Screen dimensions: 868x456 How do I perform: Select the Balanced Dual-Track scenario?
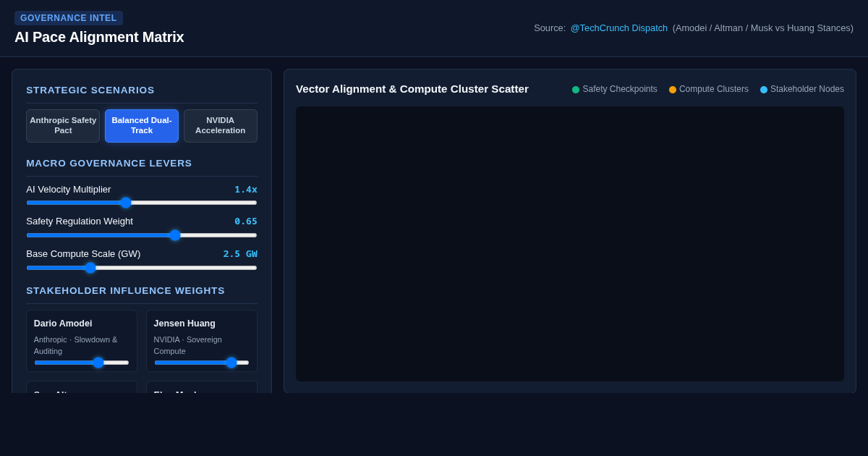click(x=142, y=126)
